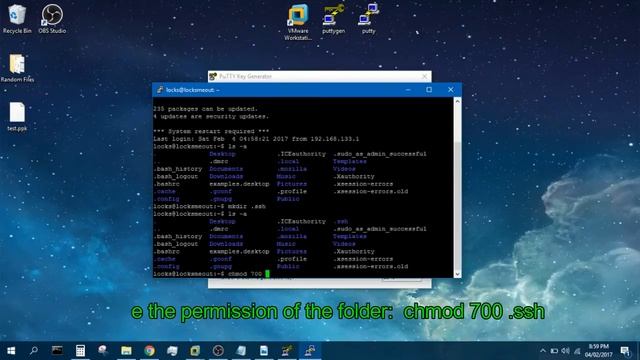Select the Random Files folder on desktop
640x360 pixels.
pos(17,68)
